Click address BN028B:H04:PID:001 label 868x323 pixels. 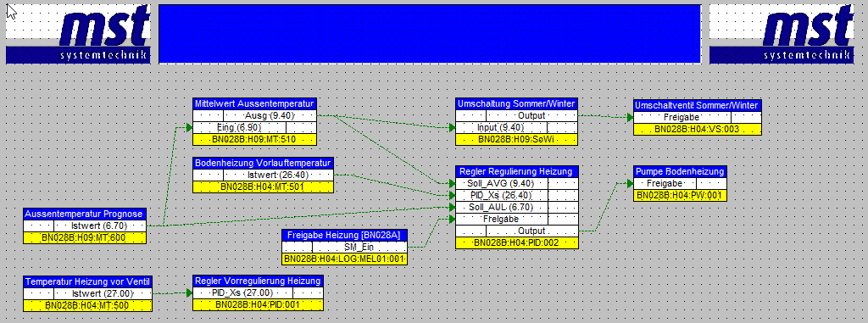(258, 304)
